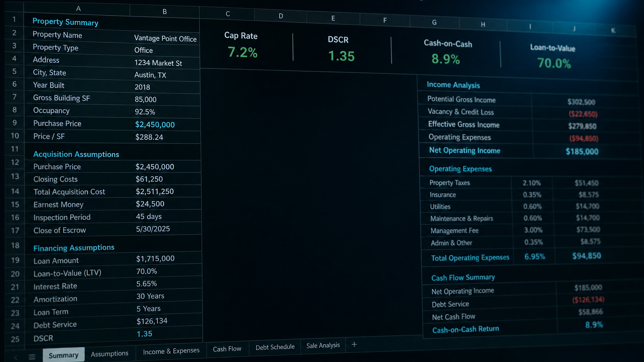Select column A header
The width and height of the screenshot is (644, 362).
tap(78, 9)
